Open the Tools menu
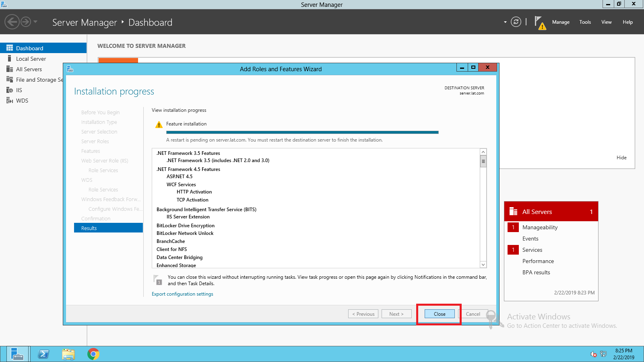 pos(585,22)
